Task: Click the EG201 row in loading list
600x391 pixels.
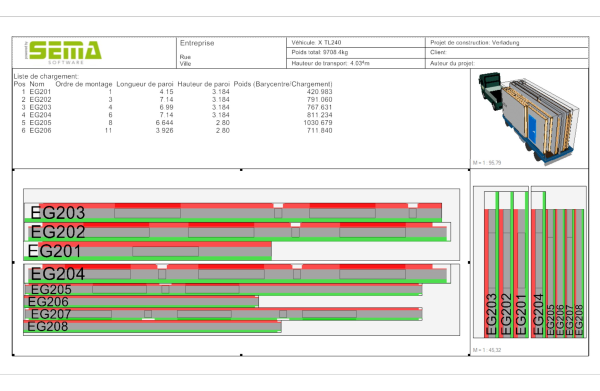Action: [x=173, y=92]
